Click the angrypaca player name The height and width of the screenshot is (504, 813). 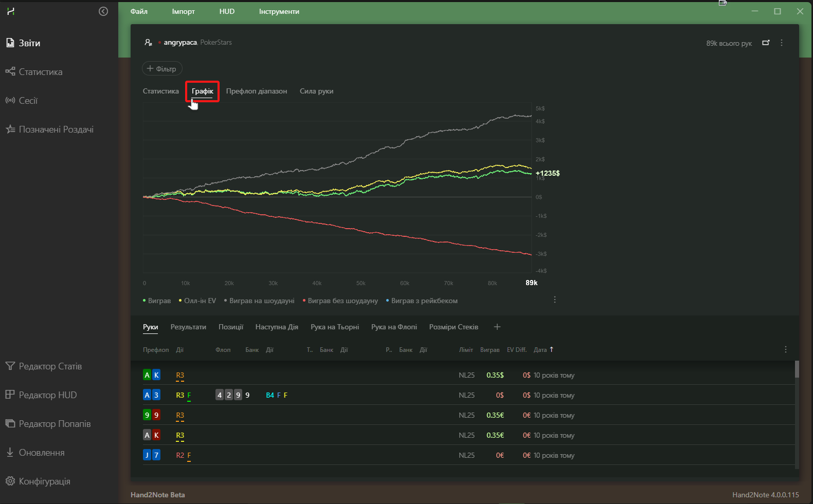coord(180,43)
